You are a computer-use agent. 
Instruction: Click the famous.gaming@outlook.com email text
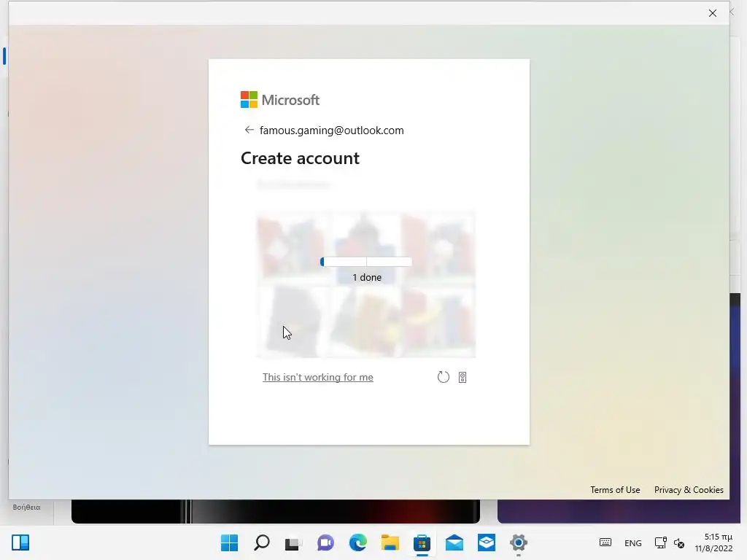[x=332, y=131]
